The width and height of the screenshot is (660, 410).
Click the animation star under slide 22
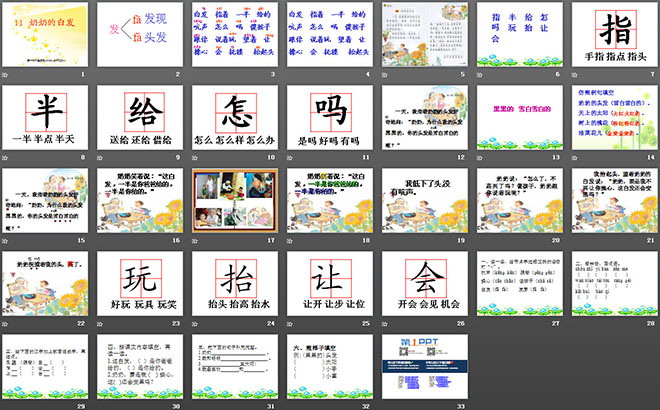tap(5, 324)
